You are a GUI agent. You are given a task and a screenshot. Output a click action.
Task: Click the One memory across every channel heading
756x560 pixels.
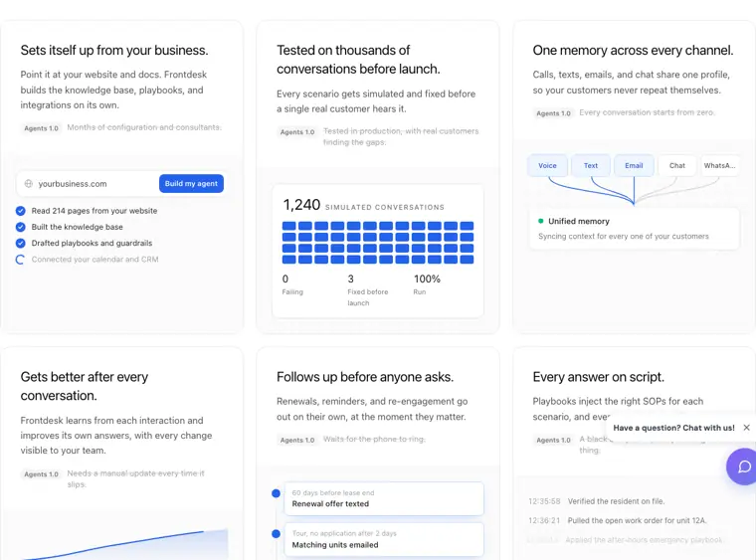(x=633, y=50)
